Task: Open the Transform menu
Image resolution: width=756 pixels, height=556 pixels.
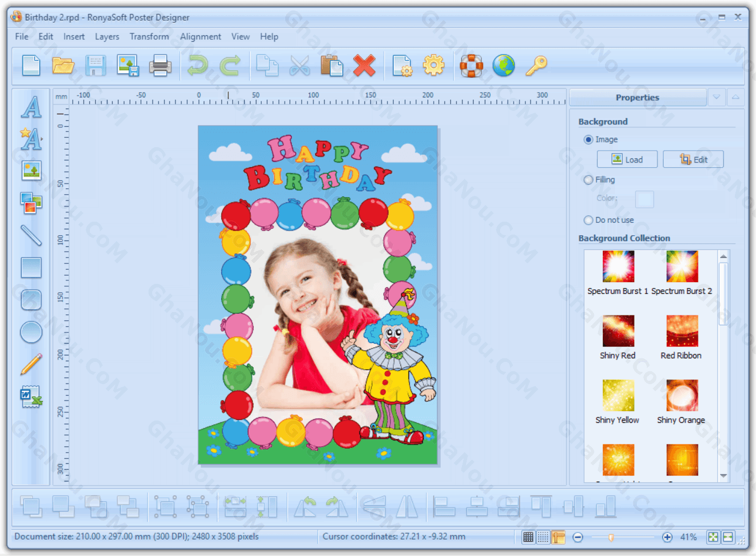Action: click(149, 36)
